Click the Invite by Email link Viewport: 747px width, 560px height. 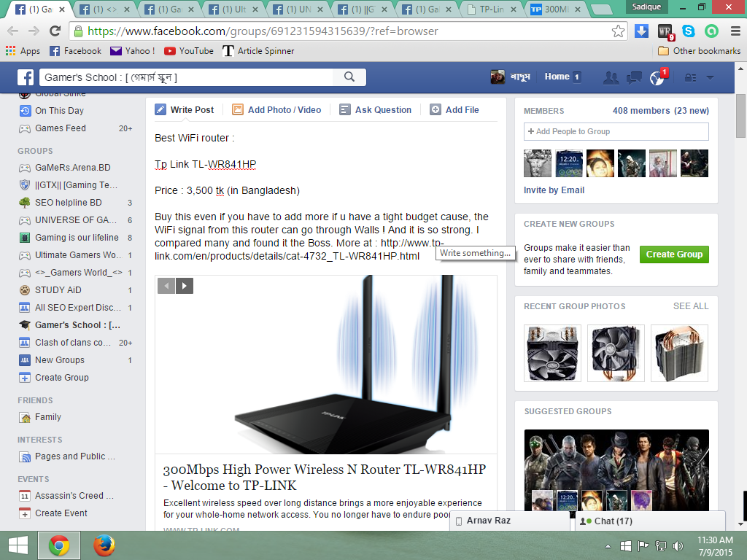point(554,190)
